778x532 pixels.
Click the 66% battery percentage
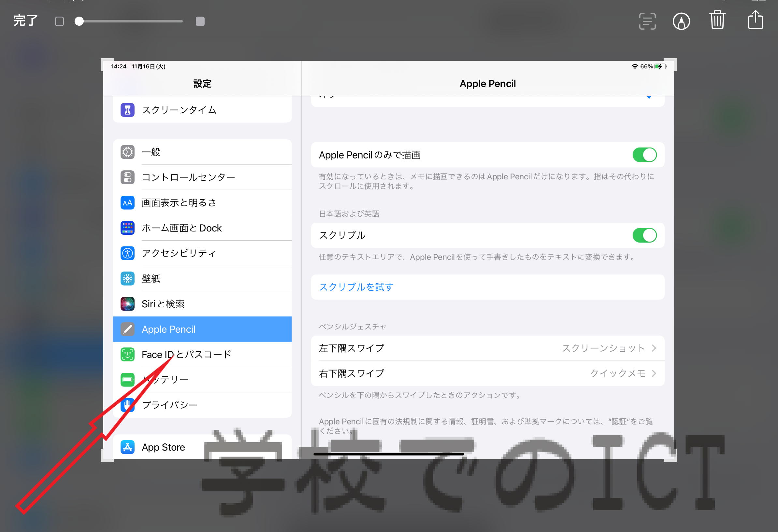click(x=646, y=66)
